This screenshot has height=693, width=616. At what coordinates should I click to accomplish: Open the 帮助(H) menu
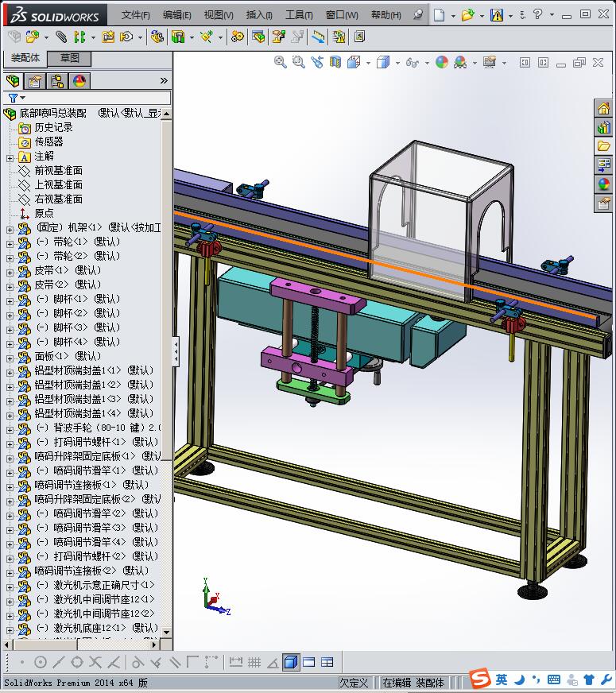[385, 15]
